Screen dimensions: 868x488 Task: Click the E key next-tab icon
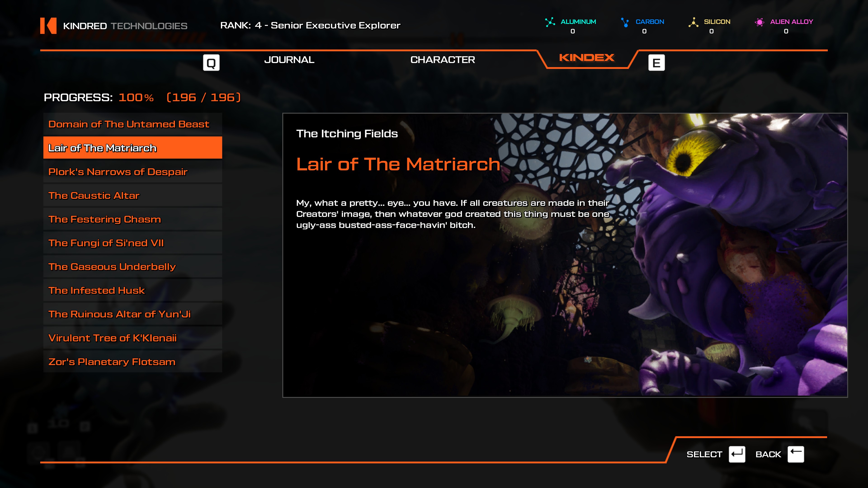pos(656,63)
